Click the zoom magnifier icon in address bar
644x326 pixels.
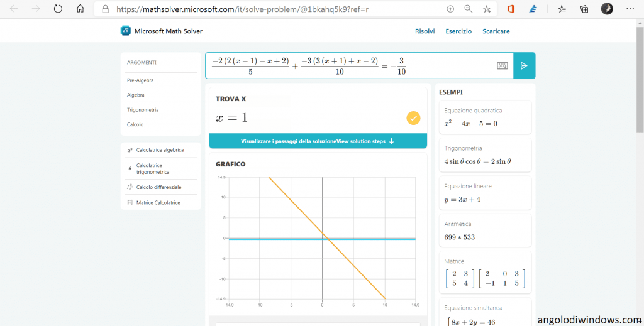pos(468,9)
